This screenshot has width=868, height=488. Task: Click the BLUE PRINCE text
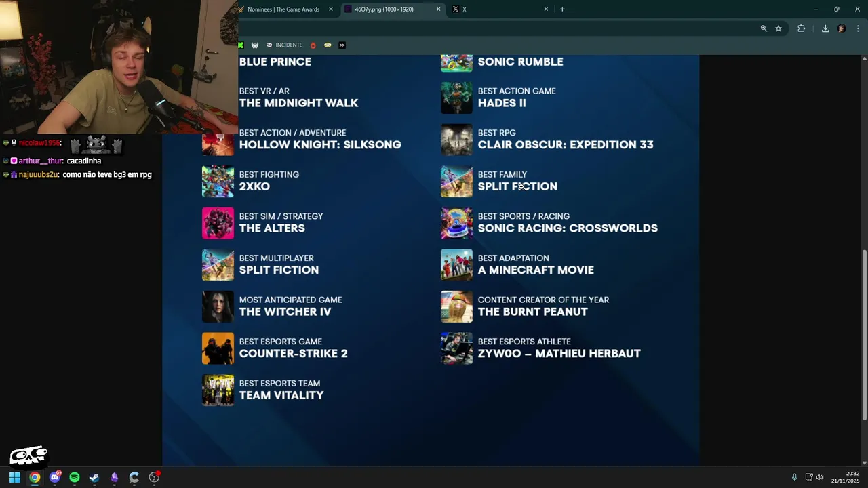pyautogui.click(x=275, y=62)
